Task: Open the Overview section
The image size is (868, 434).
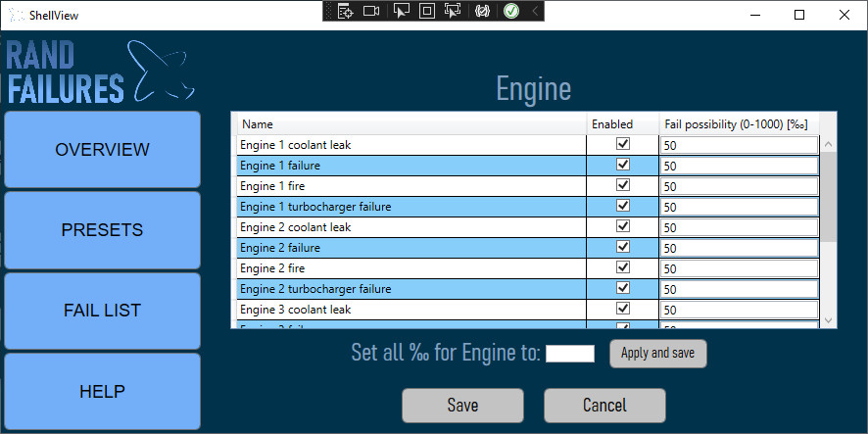Action: coord(102,150)
